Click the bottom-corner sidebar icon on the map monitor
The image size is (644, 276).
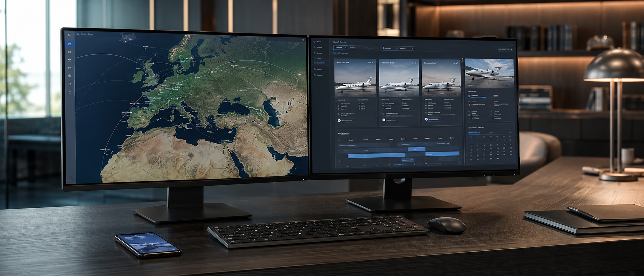pyautogui.click(x=71, y=179)
